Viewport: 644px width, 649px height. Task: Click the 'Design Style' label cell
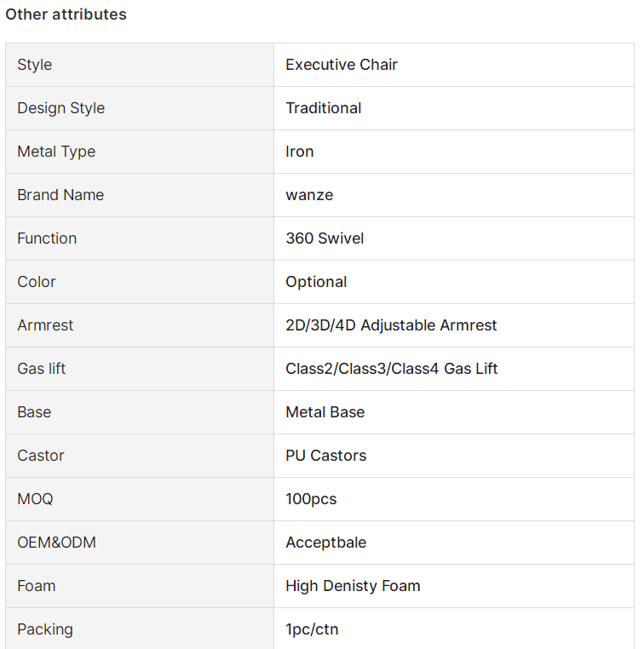[x=140, y=108]
